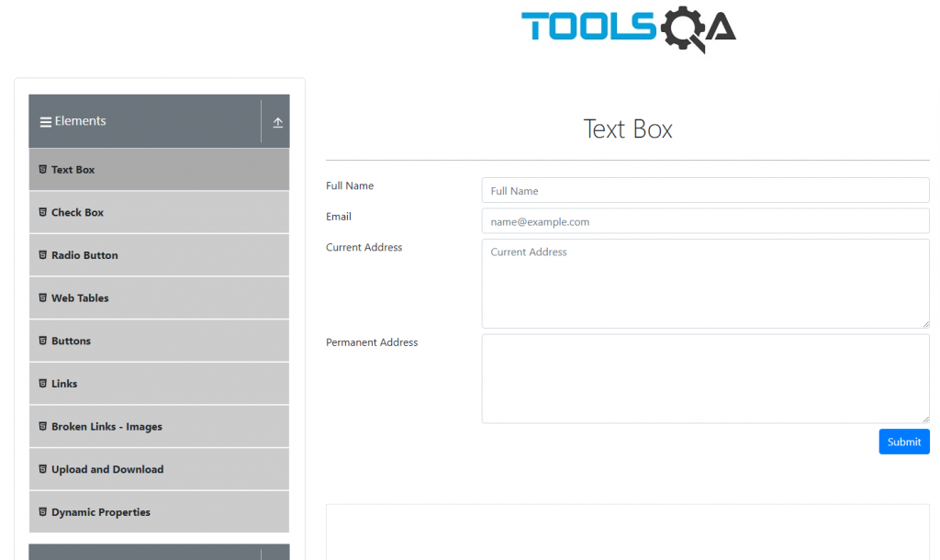Click the Current Address text area
This screenshot has width=940, height=560.
pyautogui.click(x=706, y=284)
